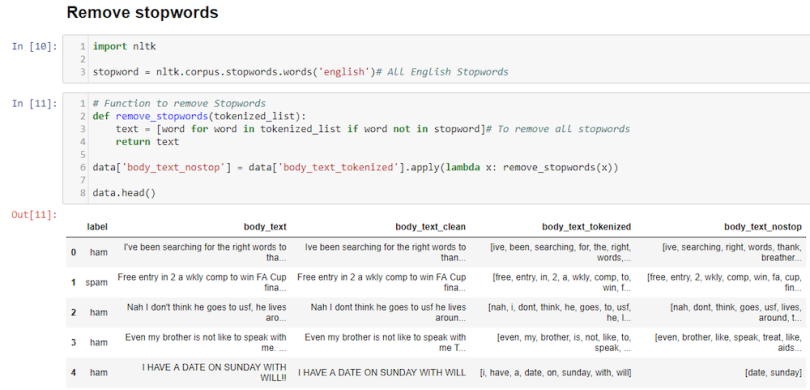810x390 pixels.
Task: Click the list comprehension line with 'not in stopword'
Action: point(372,129)
